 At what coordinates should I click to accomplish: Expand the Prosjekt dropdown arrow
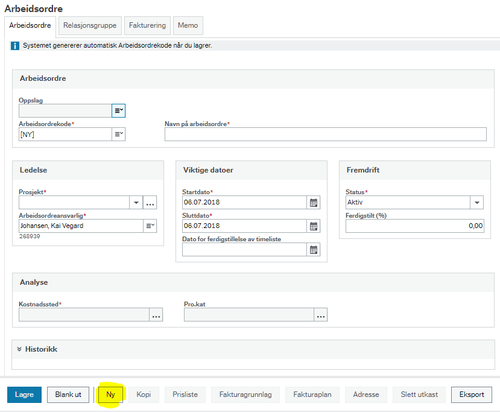pos(136,202)
